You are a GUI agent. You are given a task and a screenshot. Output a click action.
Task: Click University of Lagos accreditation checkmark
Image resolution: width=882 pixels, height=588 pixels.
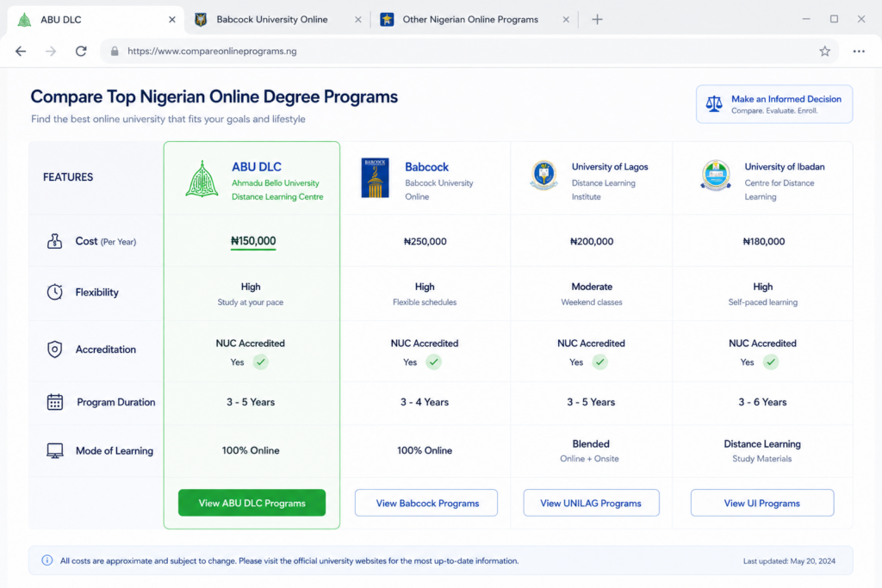click(x=600, y=362)
